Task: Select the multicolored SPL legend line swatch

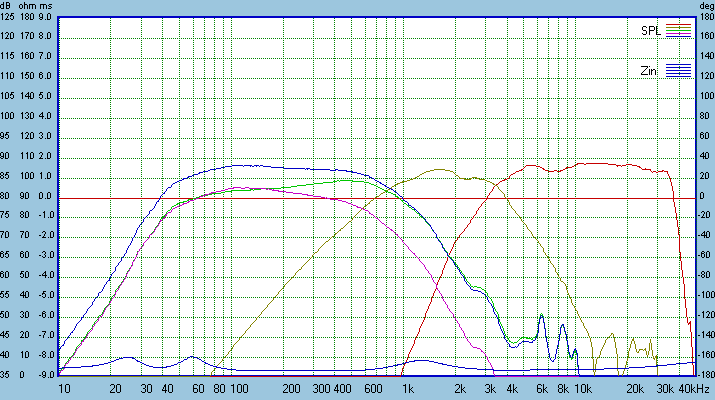Action: pyautogui.click(x=679, y=30)
